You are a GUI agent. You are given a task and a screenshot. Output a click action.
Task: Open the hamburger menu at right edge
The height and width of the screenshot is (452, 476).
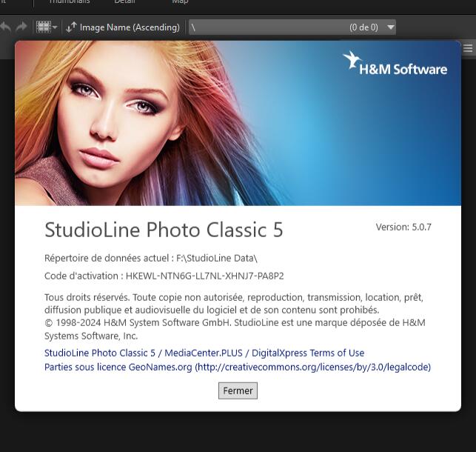[468, 48]
